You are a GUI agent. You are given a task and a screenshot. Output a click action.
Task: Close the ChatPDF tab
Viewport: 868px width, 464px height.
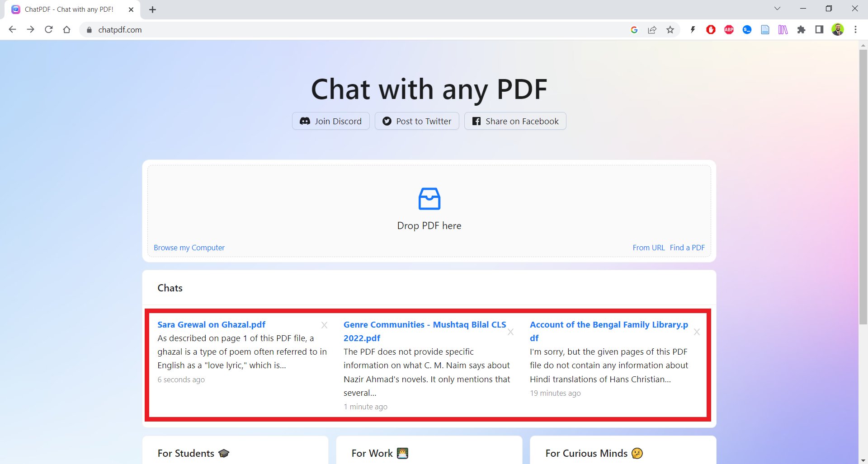[131, 9]
